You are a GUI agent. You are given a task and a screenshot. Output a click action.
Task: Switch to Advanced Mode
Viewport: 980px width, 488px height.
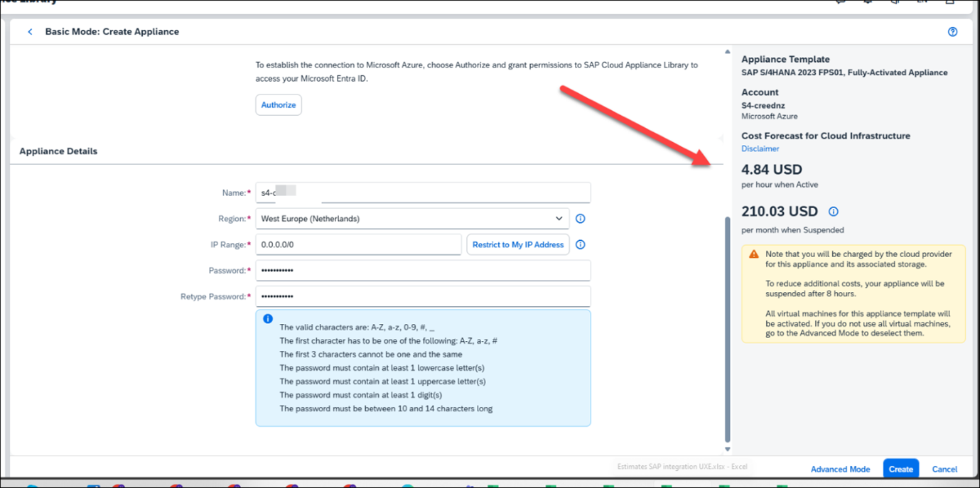click(x=840, y=469)
